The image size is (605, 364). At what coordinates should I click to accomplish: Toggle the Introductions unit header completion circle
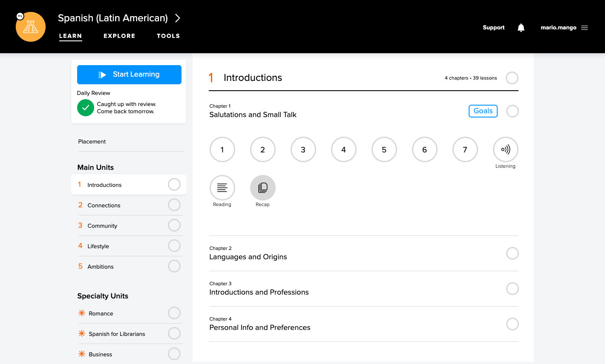click(512, 78)
